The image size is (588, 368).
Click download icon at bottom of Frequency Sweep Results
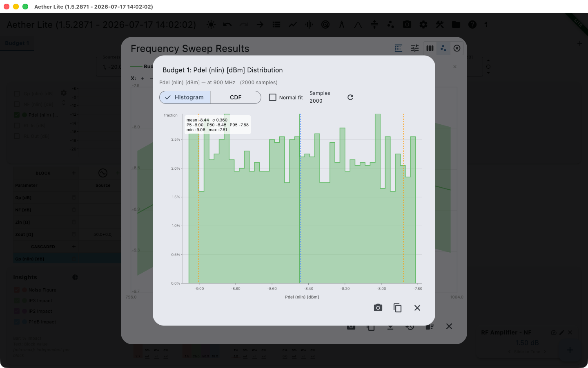pos(390,327)
